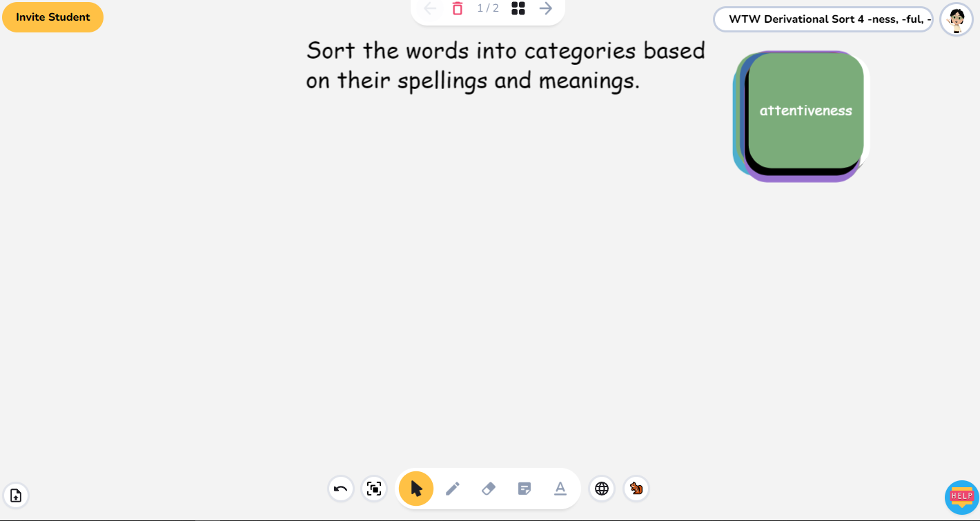Click the screen capture icon
Image resolution: width=980 pixels, height=521 pixels.
pos(374,489)
